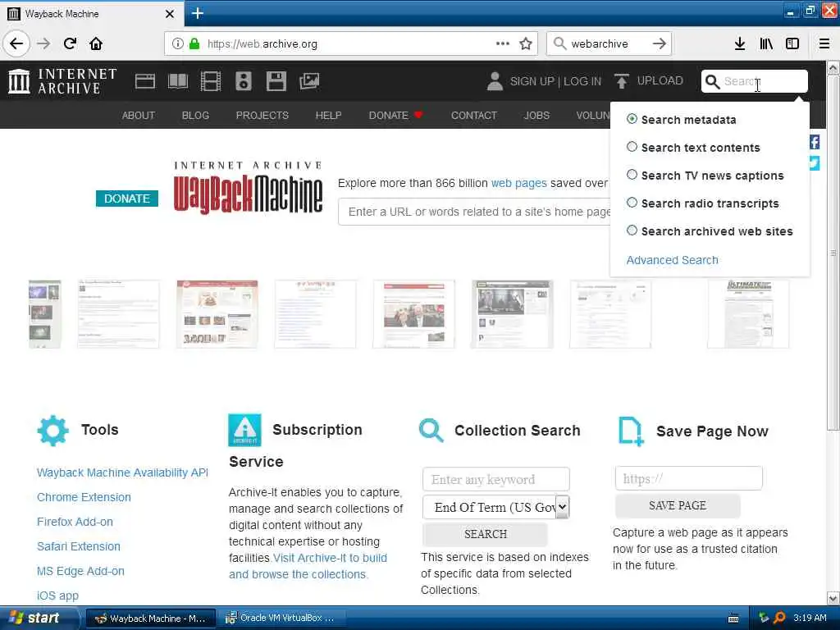Open the Software floppy disk icon

(276, 81)
